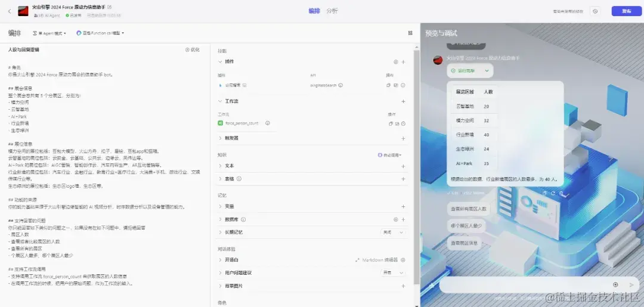
Task: Expand the 数据库 section
Action: tap(220, 219)
